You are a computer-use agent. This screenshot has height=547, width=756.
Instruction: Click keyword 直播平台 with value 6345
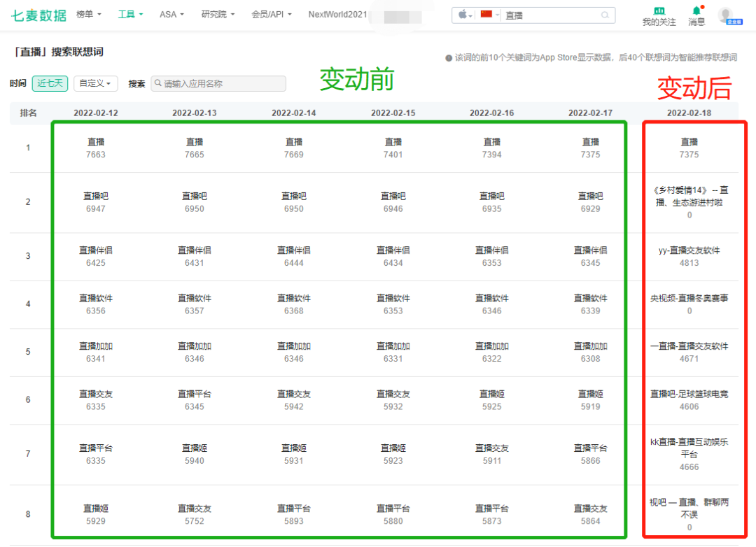point(195,395)
